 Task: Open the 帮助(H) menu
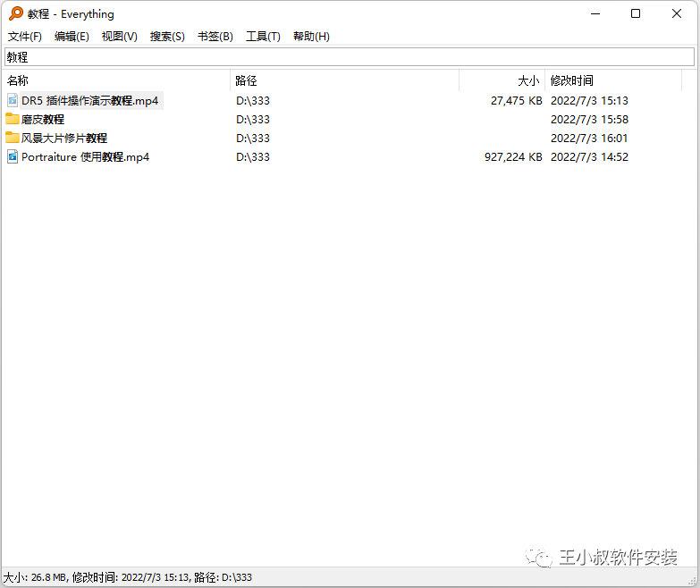311,37
